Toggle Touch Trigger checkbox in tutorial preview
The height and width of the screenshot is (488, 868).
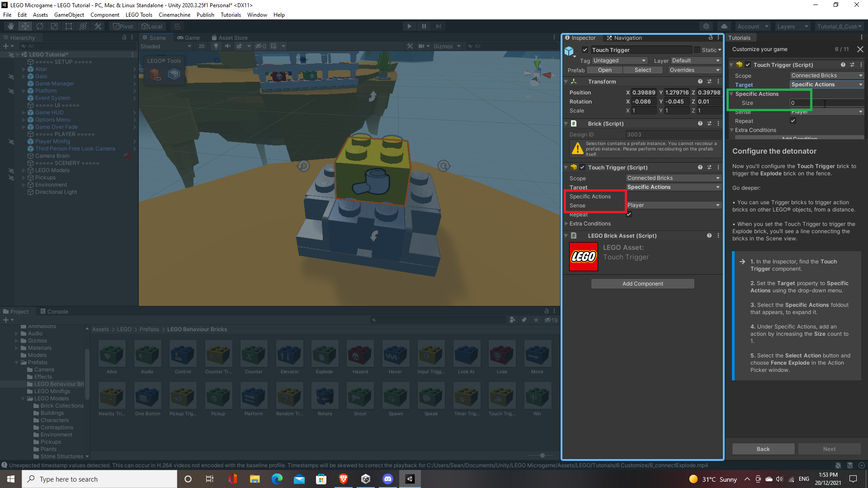748,65
